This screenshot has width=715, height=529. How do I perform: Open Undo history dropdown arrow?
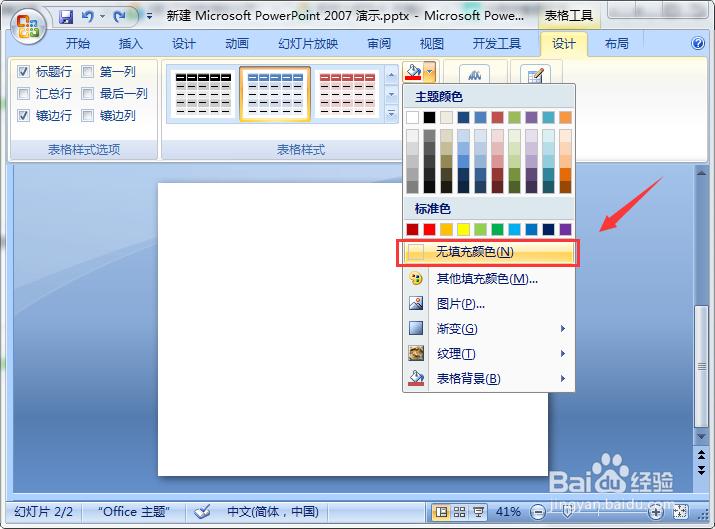click(102, 17)
